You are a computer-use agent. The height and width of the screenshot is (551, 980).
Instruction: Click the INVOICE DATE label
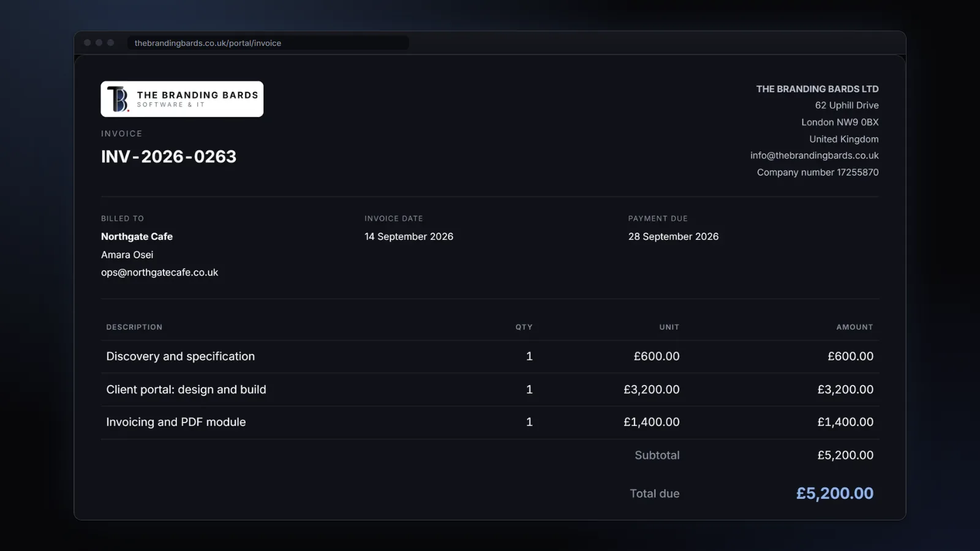394,219
